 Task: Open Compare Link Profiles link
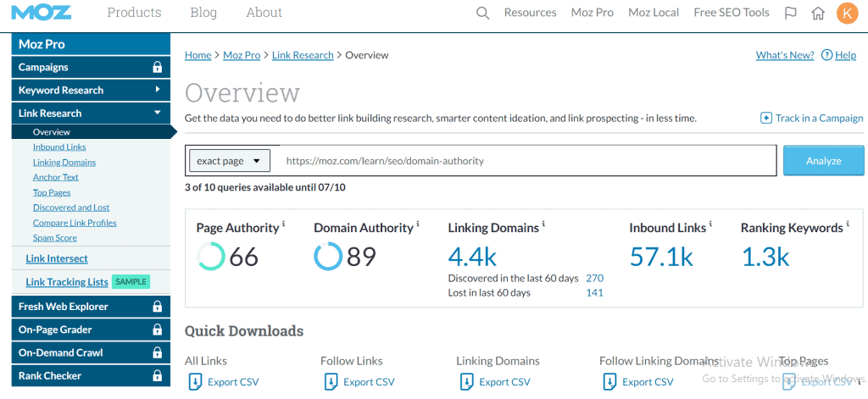[75, 223]
